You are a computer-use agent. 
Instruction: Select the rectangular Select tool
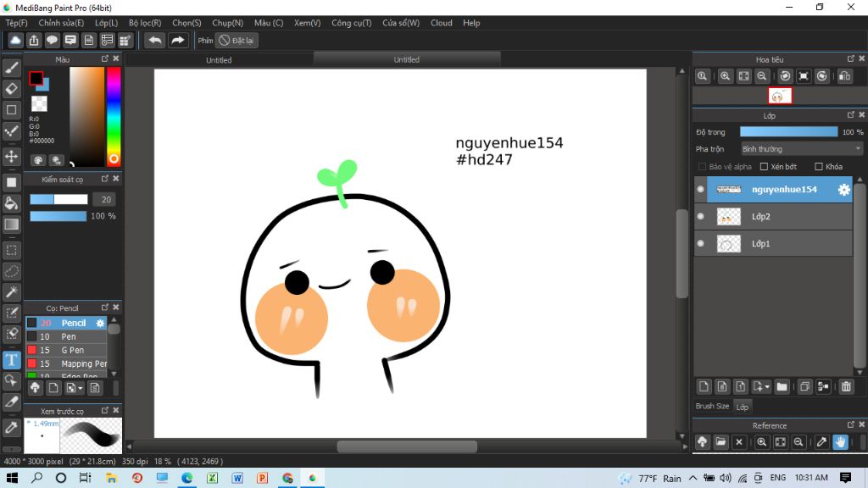12,250
